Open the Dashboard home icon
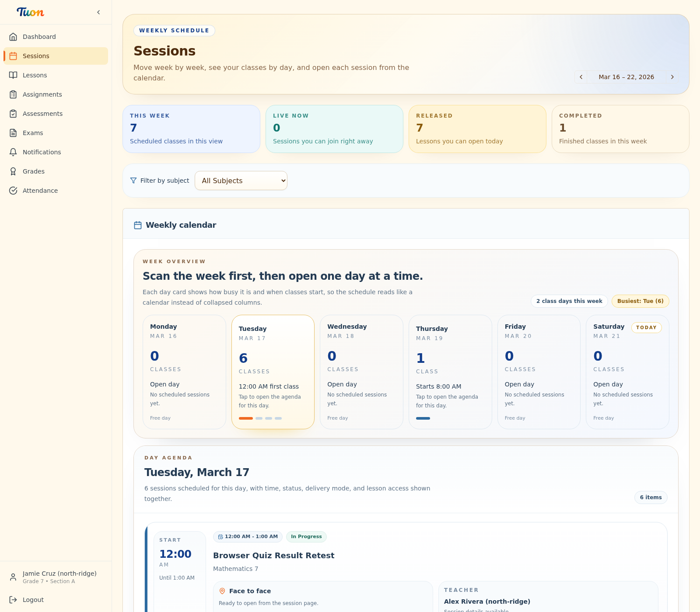The width and height of the screenshot is (700, 612). coord(14,37)
